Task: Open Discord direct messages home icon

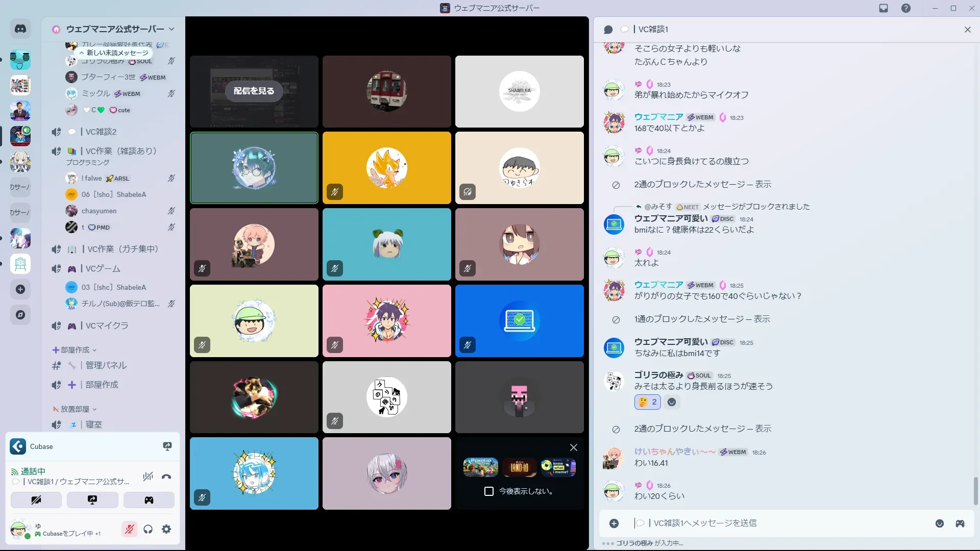Action: pyautogui.click(x=20, y=29)
